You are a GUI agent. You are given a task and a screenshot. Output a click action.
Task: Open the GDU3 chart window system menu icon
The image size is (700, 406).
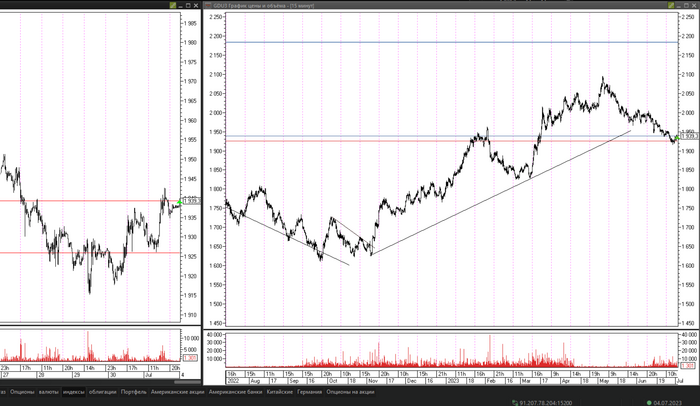pos(208,5)
